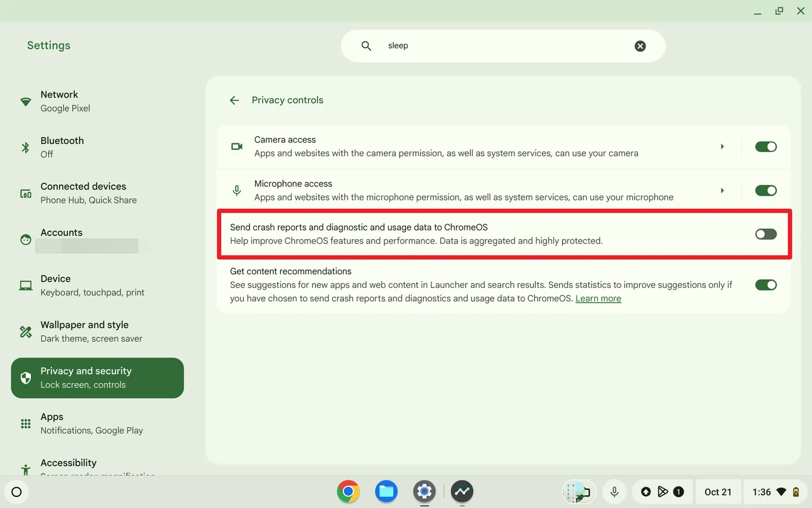
Task: Open the calendar date Oct 21
Action: pyautogui.click(x=718, y=492)
